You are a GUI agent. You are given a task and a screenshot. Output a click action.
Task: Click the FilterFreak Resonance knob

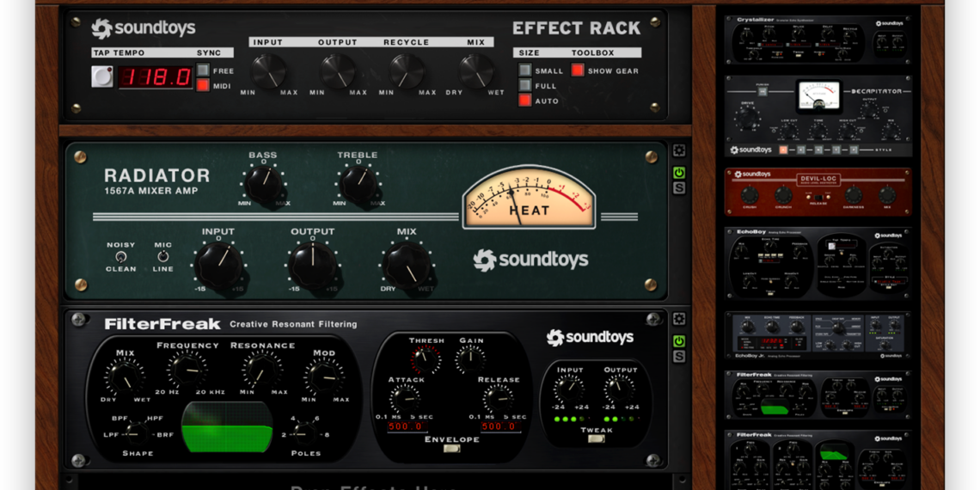tap(262, 370)
